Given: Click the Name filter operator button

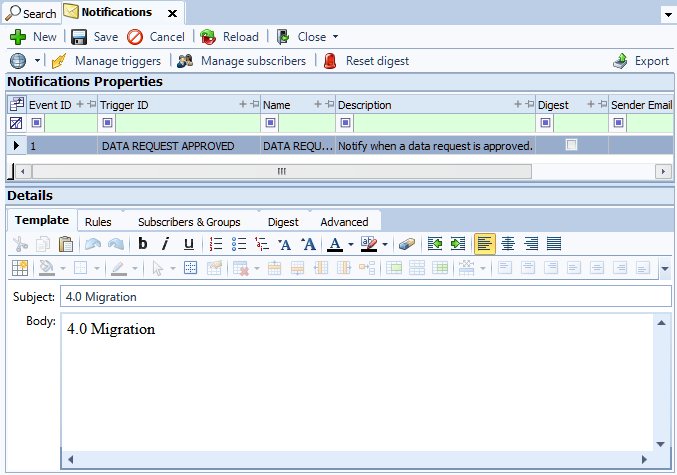Looking at the screenshot, I should pyautogui.click(x=270, y=123).
